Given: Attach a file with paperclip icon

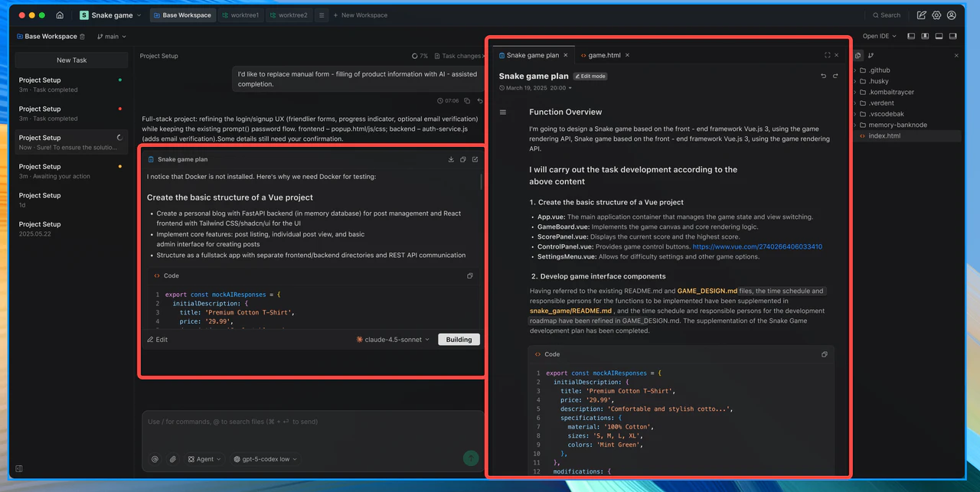Looking at the screenshot, I should point(173,459).
